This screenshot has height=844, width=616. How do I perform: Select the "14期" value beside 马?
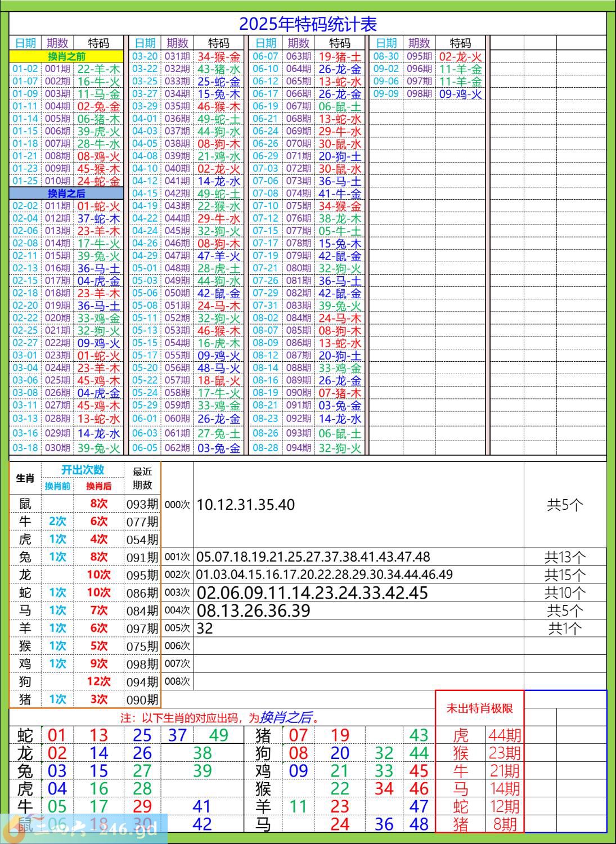(505, 788)
